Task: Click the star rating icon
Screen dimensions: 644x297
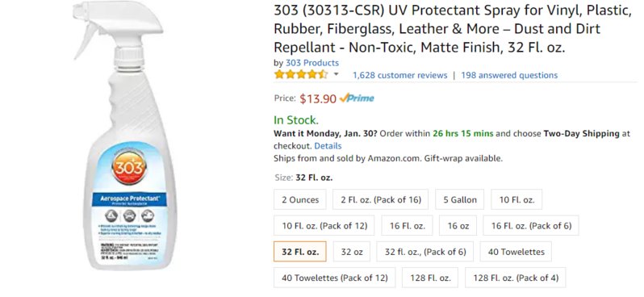Action: [301, 75]
